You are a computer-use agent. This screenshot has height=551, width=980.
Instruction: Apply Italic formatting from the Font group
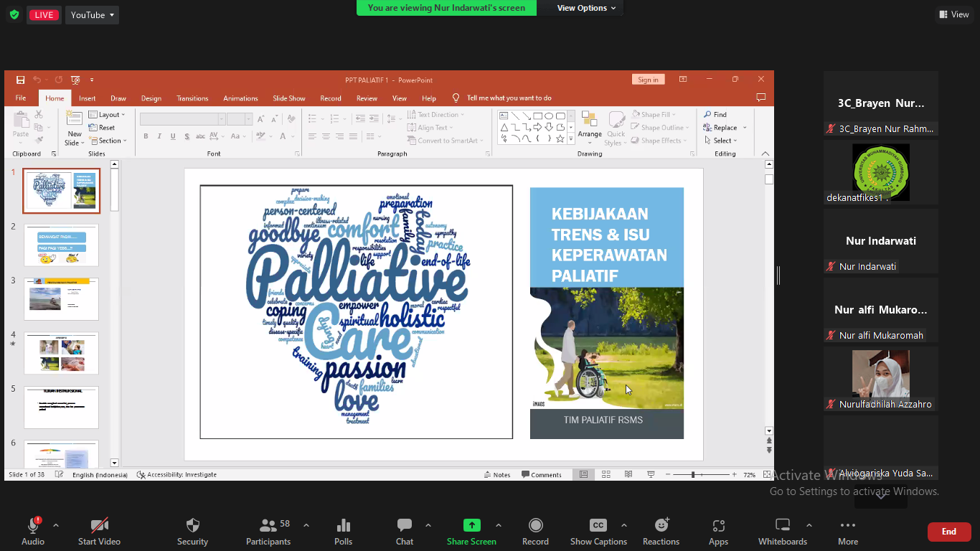pyautogui.click(x=159, y=136)
